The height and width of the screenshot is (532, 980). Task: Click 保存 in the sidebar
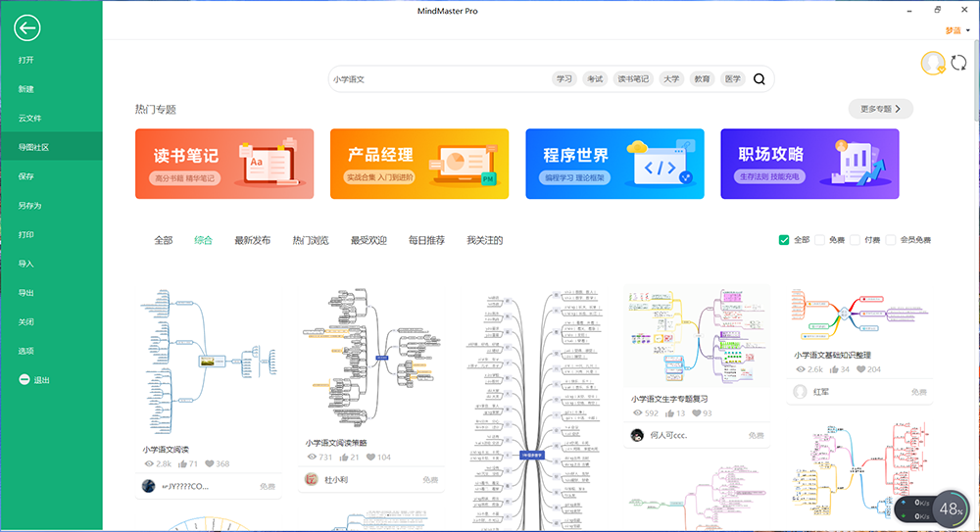point(51,176)
